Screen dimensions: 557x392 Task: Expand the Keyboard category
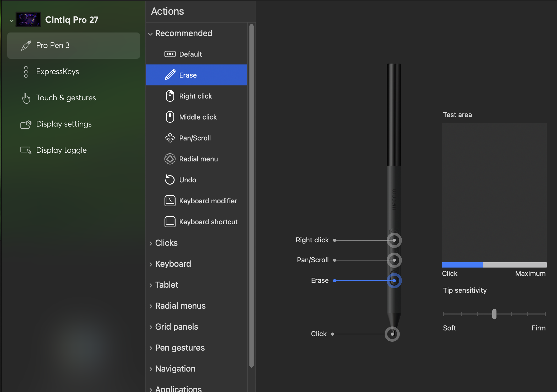(151, 264)
